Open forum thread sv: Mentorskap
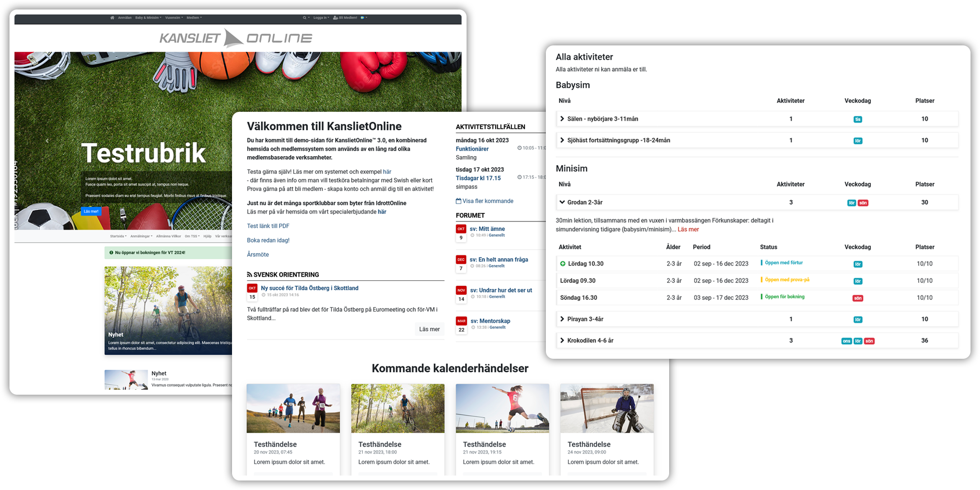Viewport: 980px width, 490px height. click(x=490, y=321)
